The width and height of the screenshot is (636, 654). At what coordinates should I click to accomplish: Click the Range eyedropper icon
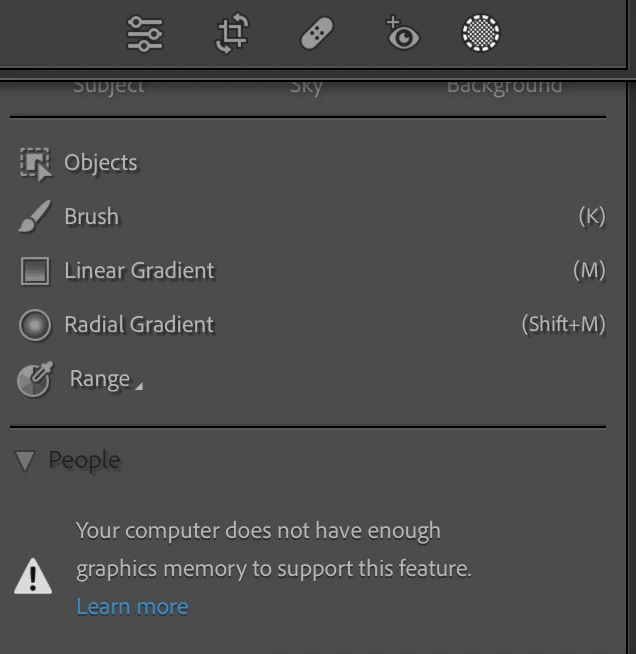[34, 380]
